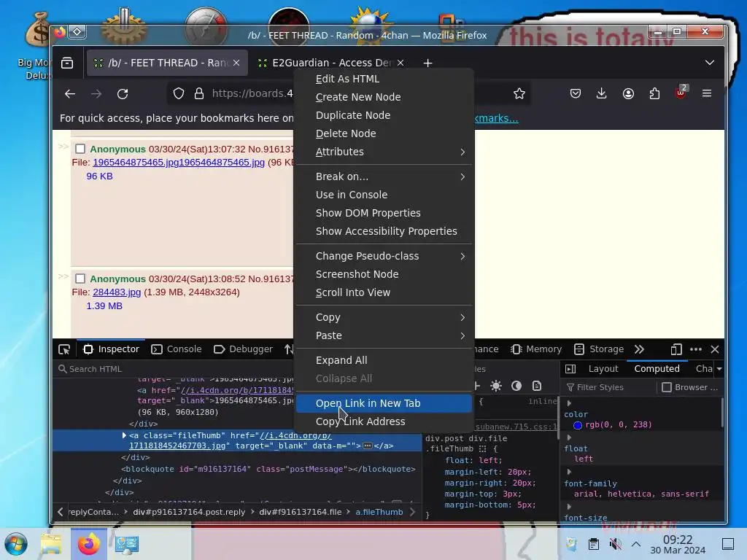
Task: Switch to the Debugger devtools tab
Action: click(x=244, y=349)
